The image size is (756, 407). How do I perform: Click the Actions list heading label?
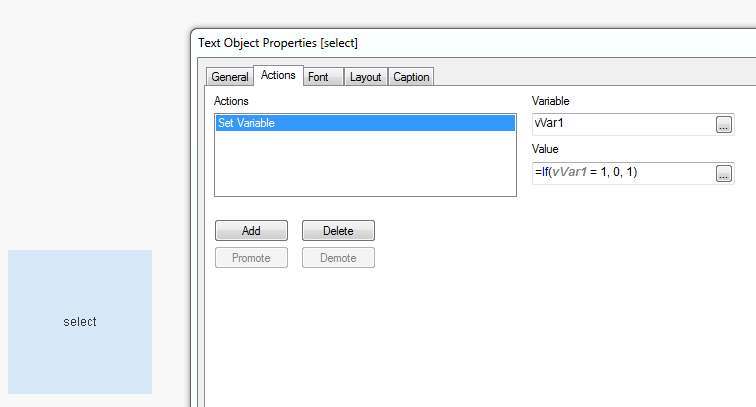[x=231, y=101]
